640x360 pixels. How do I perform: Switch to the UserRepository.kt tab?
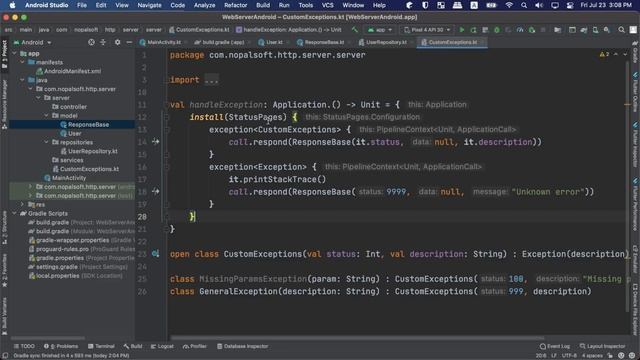(386, 42)
